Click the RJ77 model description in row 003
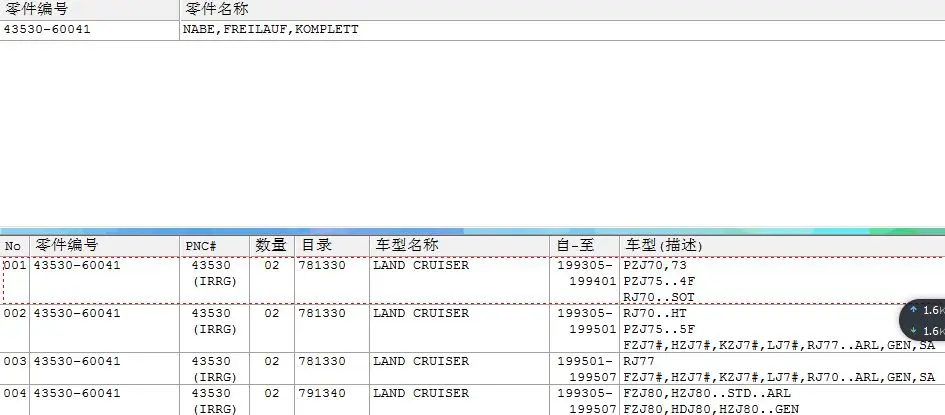This screenshot has height=415, width=945. click(x=639, y=361)
